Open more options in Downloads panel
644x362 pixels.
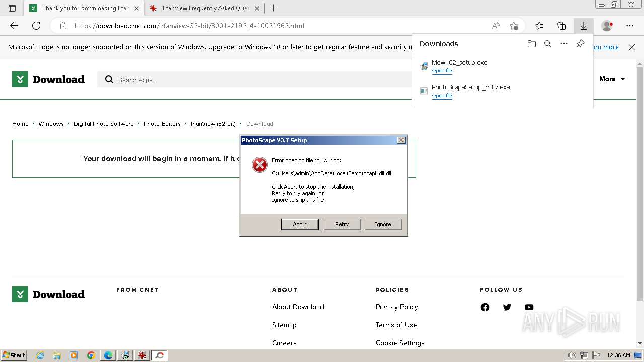click(x=564, y=44)
